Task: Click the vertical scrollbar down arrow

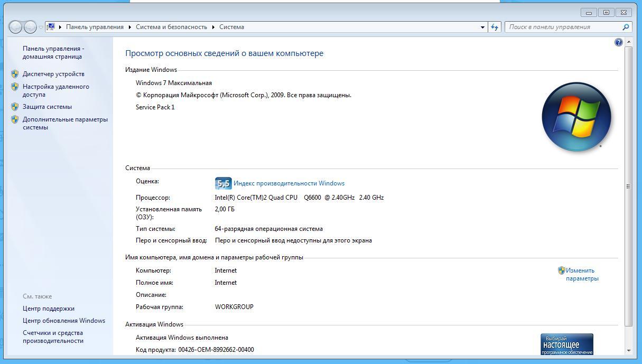Action: point(628,350)
